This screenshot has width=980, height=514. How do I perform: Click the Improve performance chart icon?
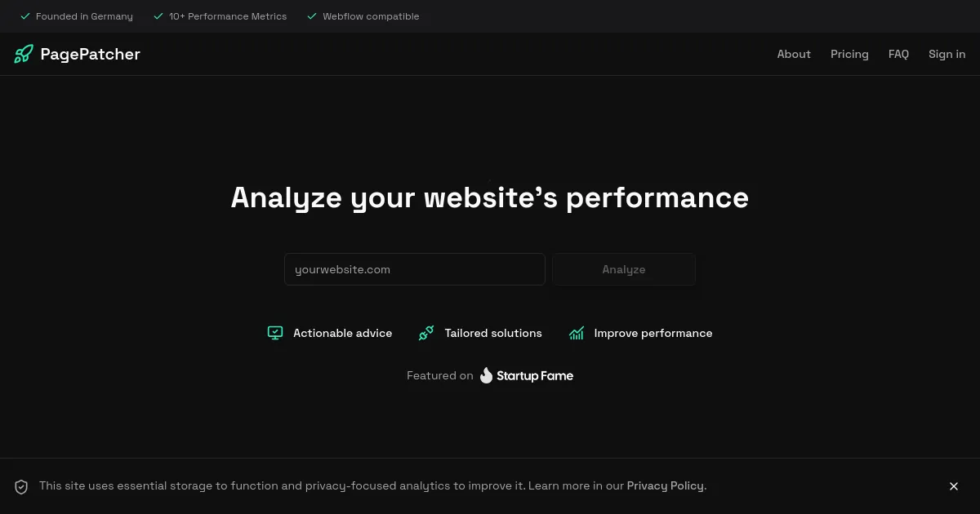[x=577, y=333]
